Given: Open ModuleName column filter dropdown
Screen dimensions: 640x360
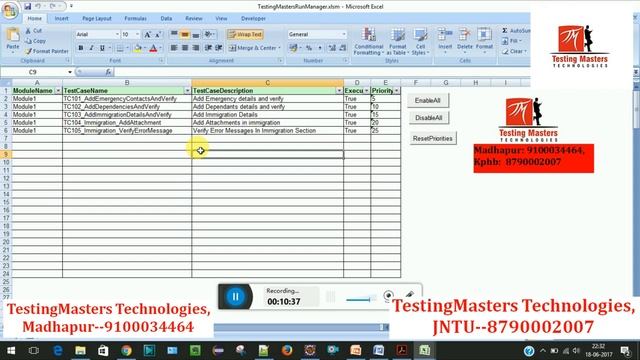Looking at the screenshot, I should (58, 91).
